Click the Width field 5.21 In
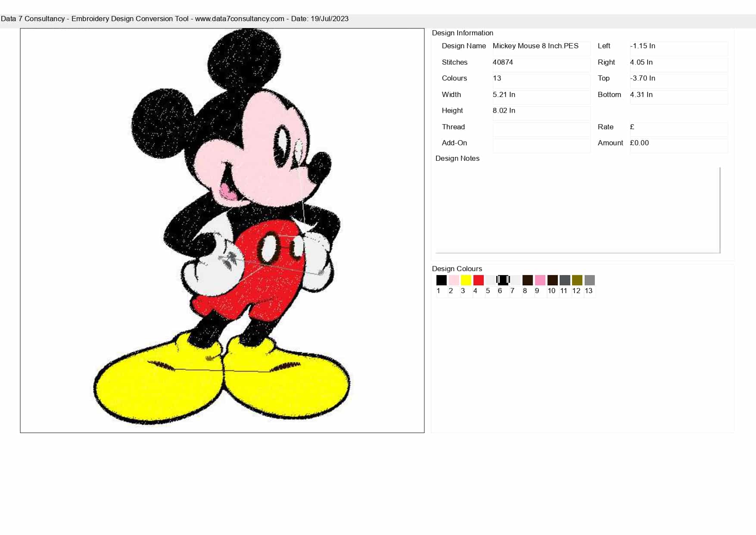 (541, 97)
